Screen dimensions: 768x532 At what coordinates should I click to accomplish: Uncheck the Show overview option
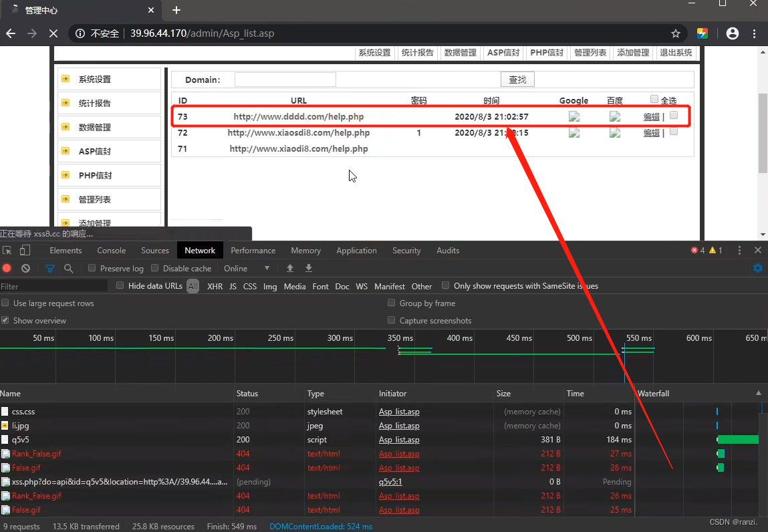(5, 320)
